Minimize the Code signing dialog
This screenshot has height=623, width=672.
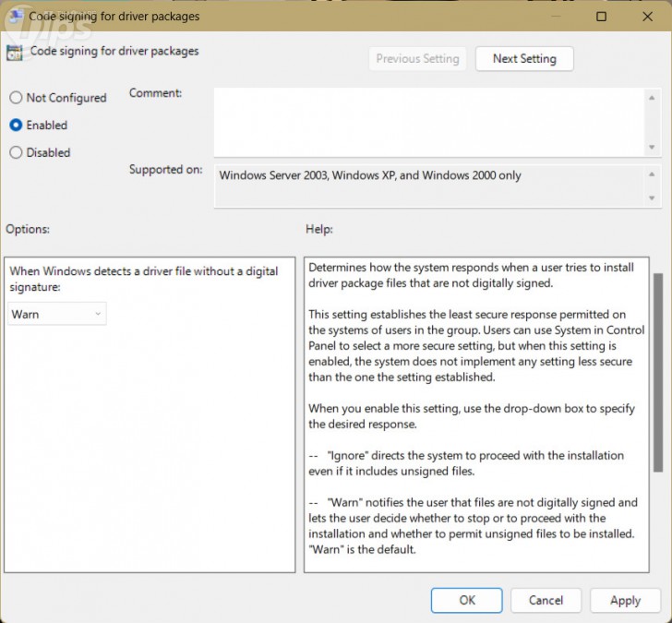pyautogui.click(x=556, y=17)
